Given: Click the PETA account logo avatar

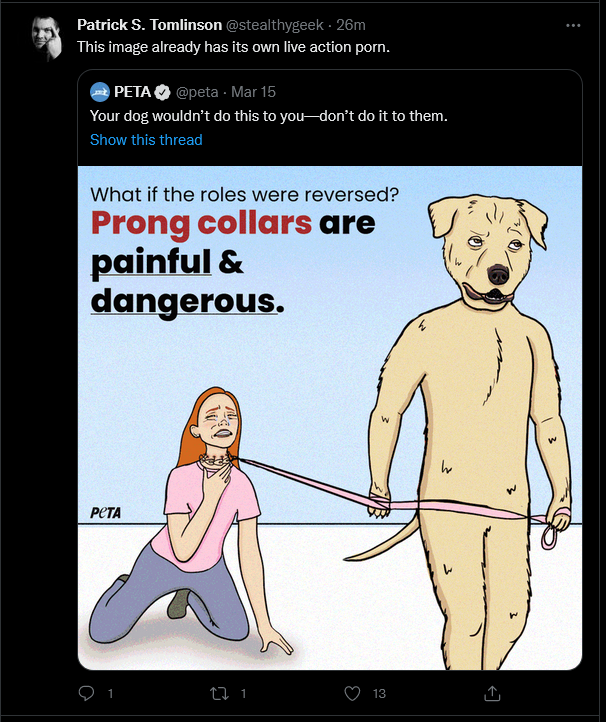Looking at the screenshot, I should coord(99,92).
